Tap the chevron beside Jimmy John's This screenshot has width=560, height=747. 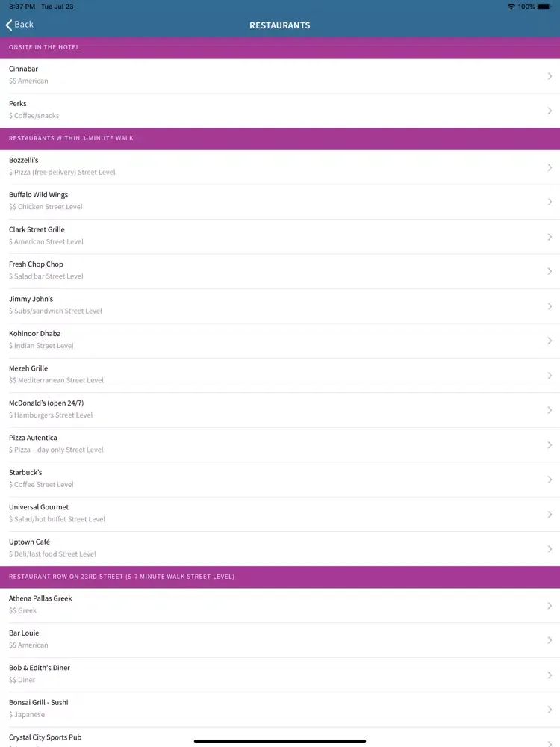[x=550, y=306]
